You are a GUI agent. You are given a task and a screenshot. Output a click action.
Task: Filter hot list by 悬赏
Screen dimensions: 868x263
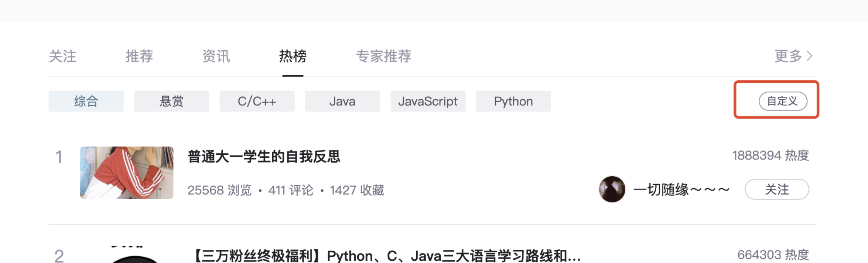(171, 101)
